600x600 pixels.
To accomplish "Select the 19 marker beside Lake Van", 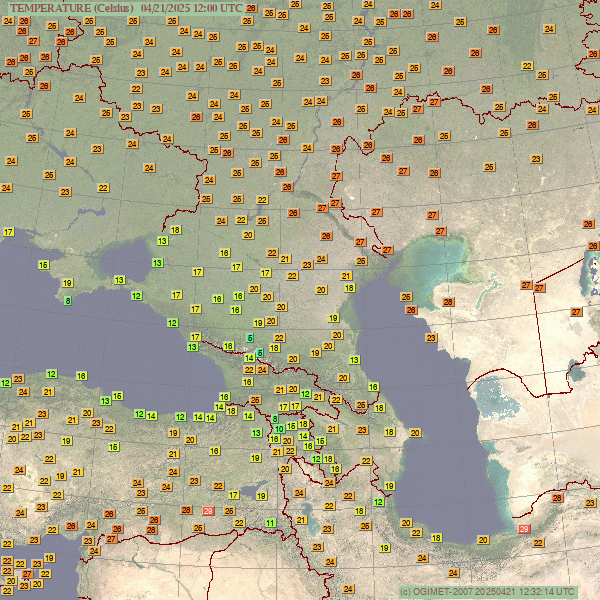I will click(260, 494).
